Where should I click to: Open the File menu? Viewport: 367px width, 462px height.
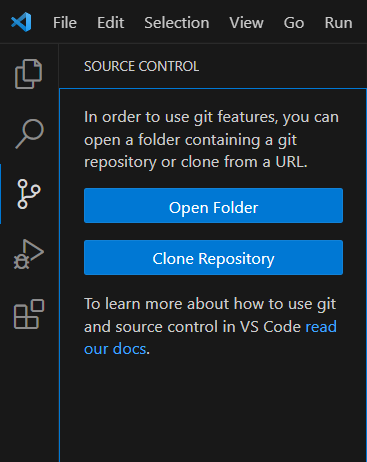click(65, 23)
